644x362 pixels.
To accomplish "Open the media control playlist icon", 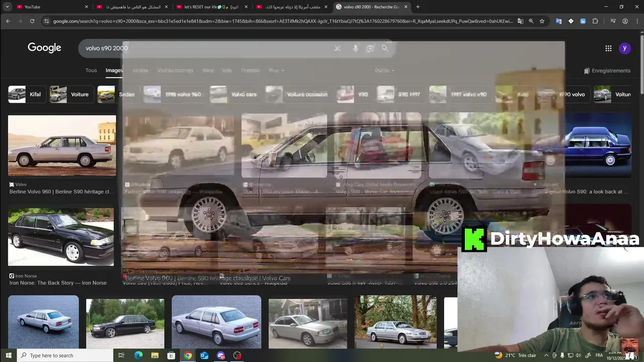I will click(x=613, y=21).
